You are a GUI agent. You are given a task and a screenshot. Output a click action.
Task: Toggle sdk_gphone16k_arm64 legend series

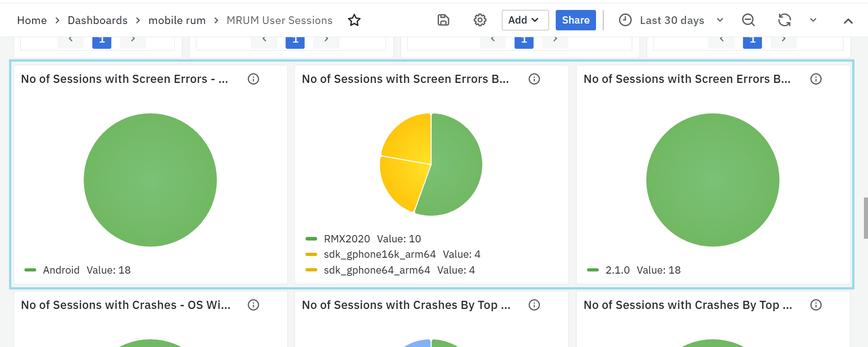(379, 254)
